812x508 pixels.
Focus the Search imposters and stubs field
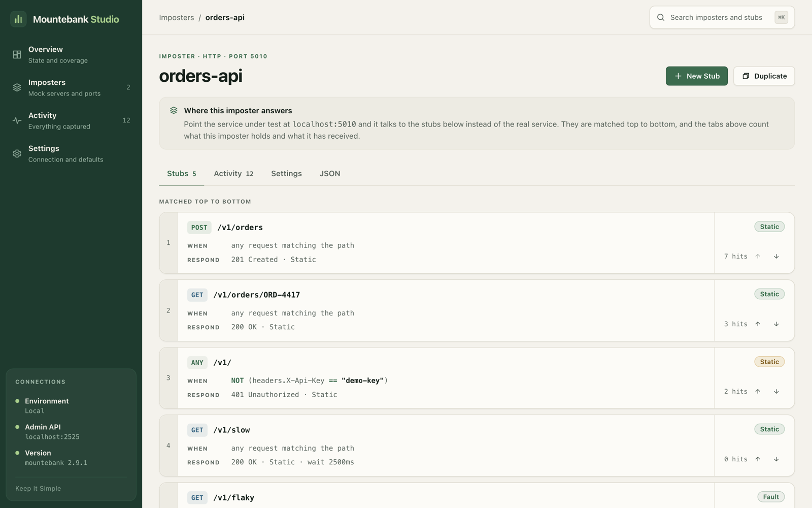pos(722,17)
